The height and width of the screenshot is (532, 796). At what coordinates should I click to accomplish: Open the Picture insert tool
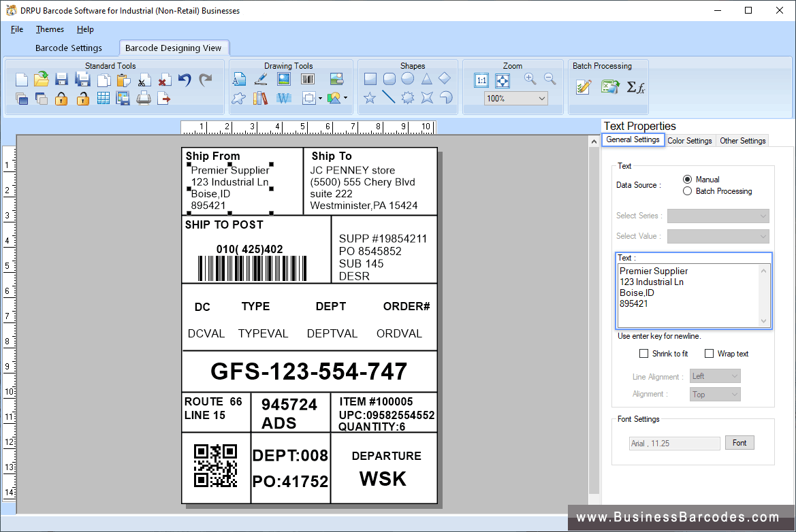(283, 78)
